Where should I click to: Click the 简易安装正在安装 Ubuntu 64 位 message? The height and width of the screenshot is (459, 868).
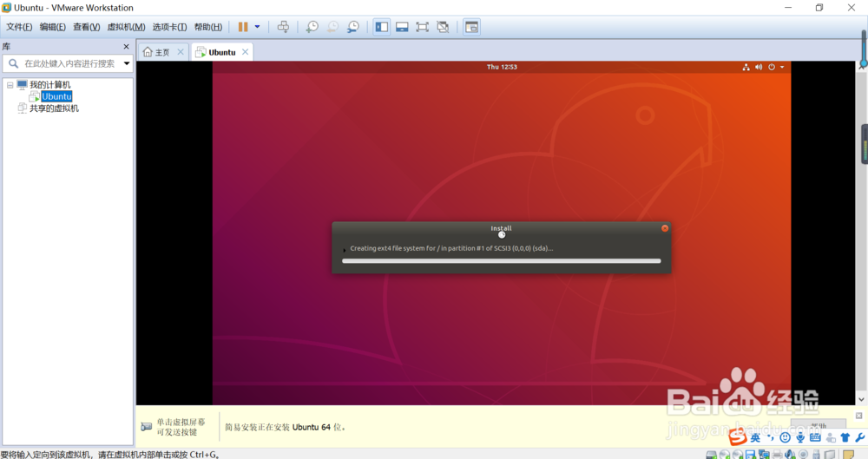click(x=286, y=427)
